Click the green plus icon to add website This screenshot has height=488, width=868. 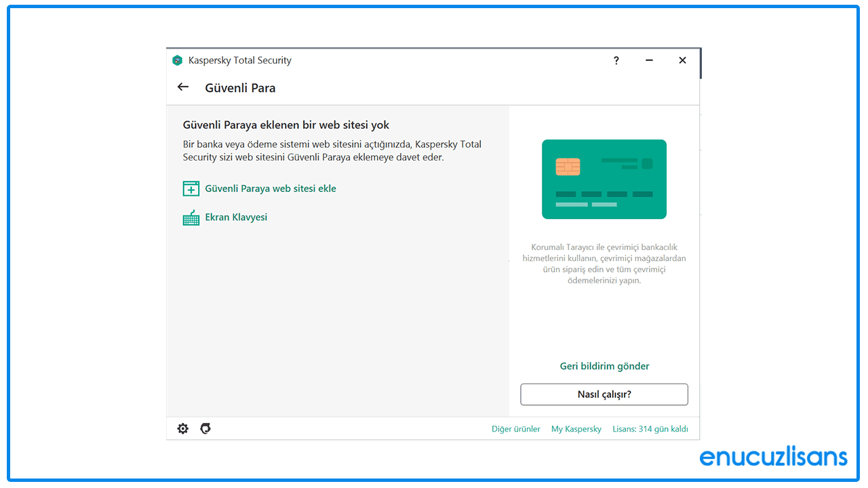[191, 188]
